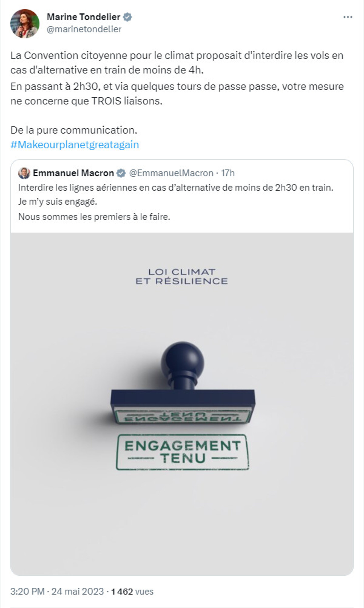
Task: Click Emmanuel Macron's small avatar
Action: (x=24, y=173)
